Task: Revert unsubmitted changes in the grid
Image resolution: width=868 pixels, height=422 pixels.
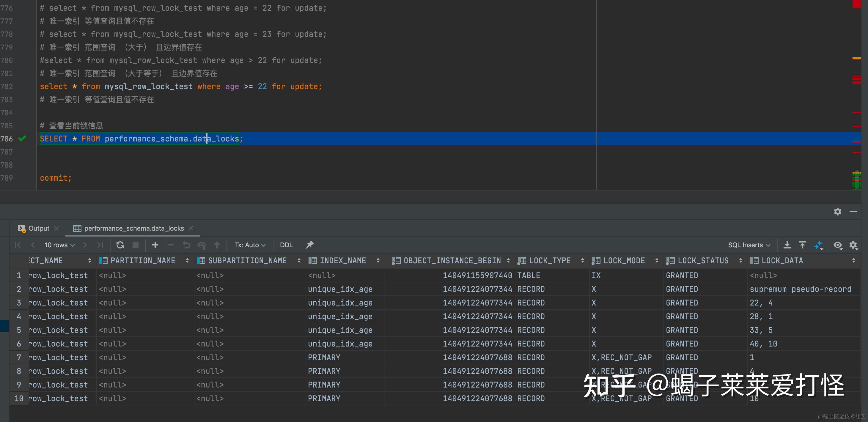Action: [186, 245]
